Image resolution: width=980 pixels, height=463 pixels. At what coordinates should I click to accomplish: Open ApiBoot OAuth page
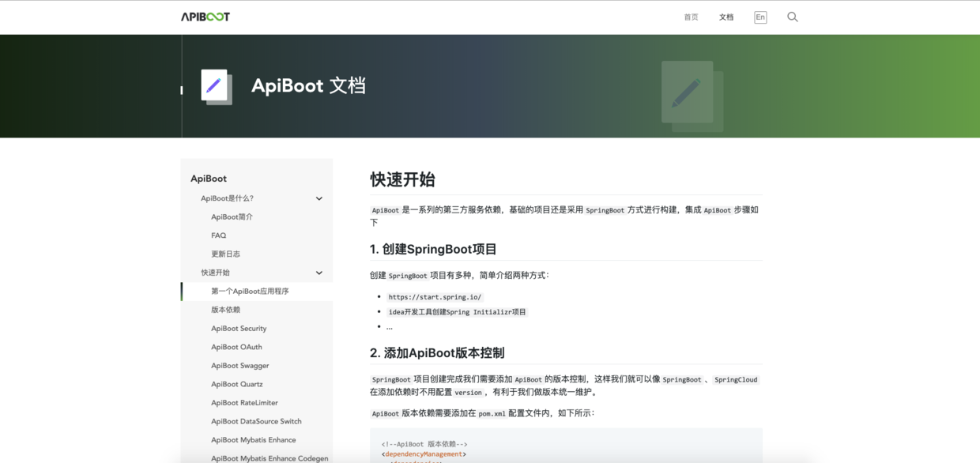pyautogui.click(x=236, y=347)
